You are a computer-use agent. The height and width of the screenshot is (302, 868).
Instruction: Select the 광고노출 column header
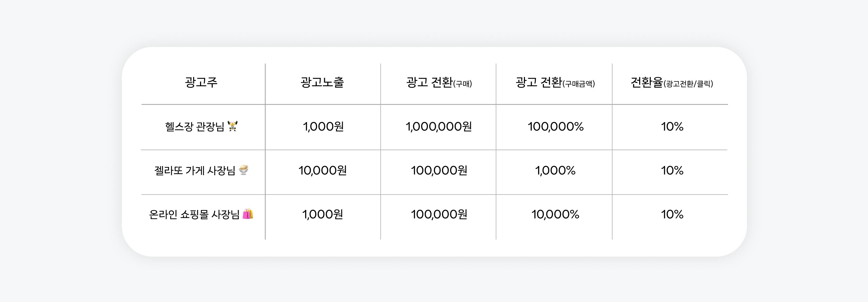tap(322, 83)
